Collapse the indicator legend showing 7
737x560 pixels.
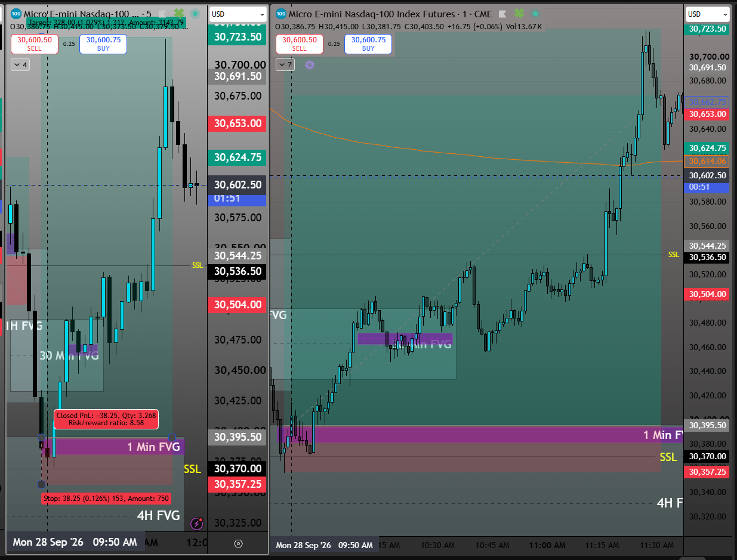[x=285, y=64]
